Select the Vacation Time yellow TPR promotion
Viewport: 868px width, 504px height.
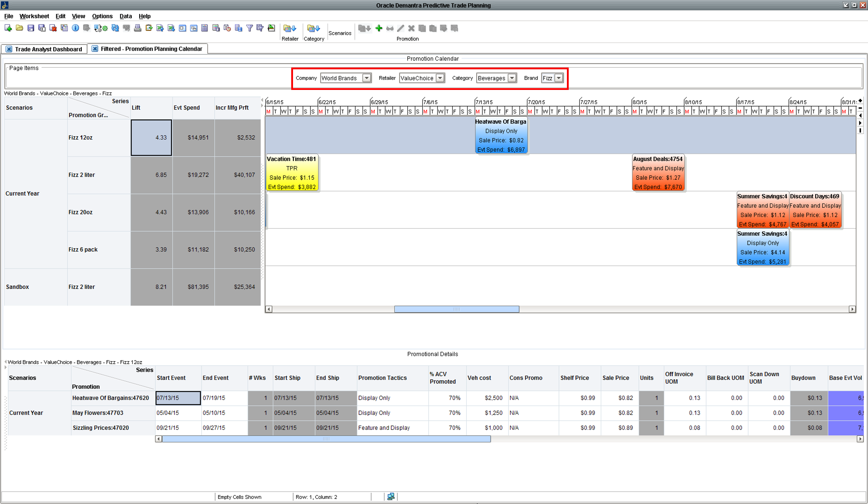pyautogui.click(x=292, y=173)
